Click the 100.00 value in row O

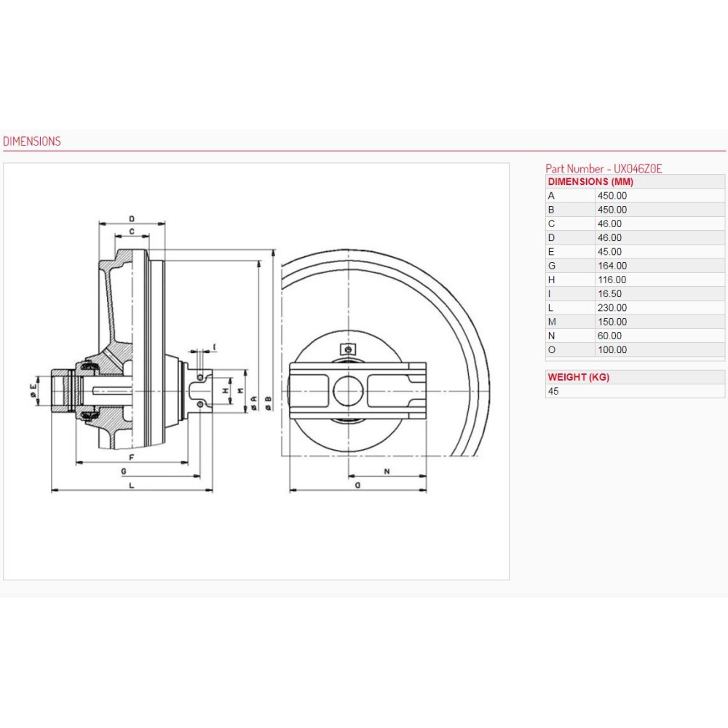(612, 349)
